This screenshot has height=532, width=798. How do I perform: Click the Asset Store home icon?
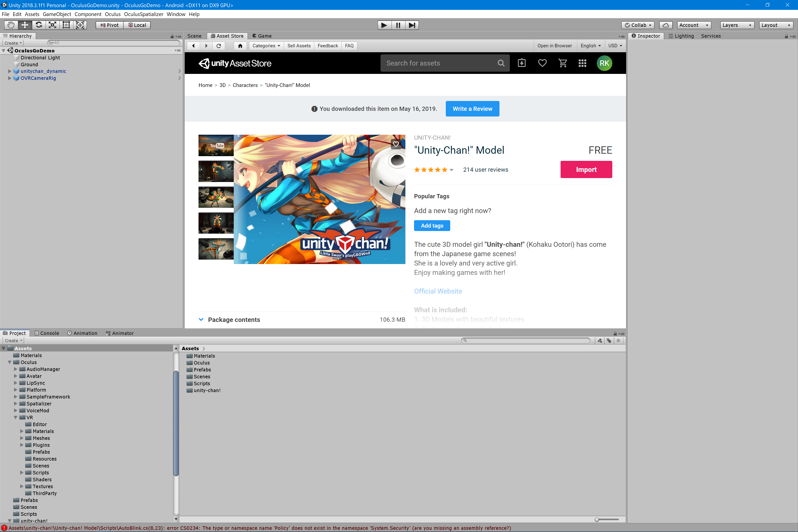240,46
